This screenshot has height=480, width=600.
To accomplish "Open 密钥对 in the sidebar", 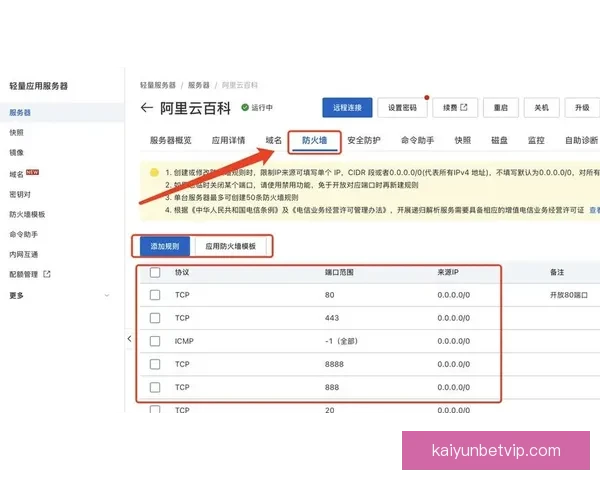I will point(20,194).
